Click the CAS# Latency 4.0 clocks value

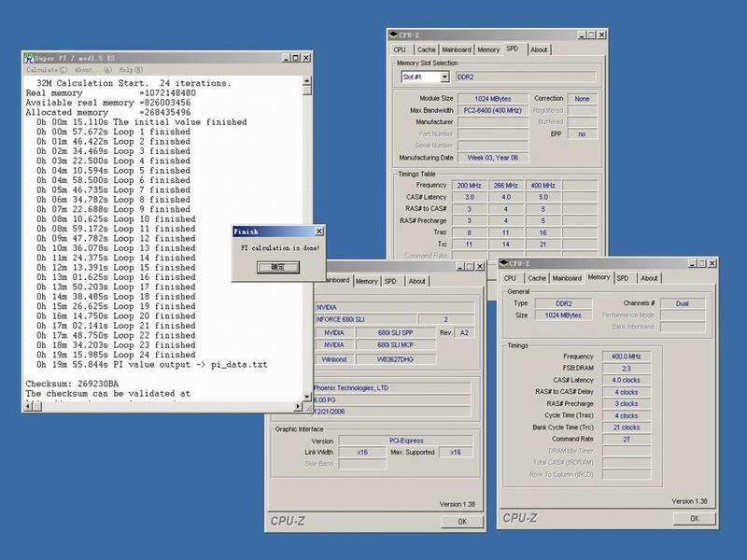coord(626,380)
